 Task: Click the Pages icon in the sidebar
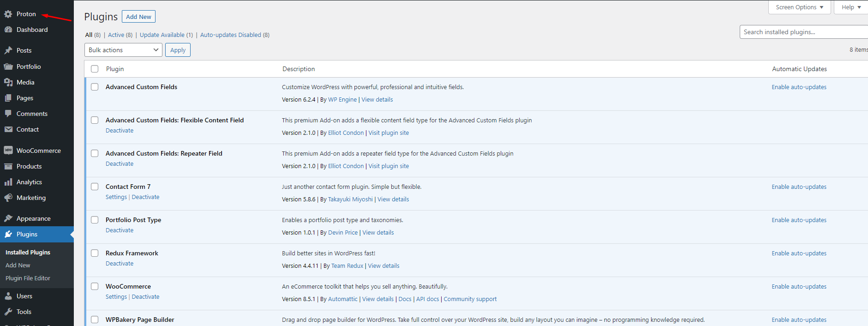[x=8, y=98]
